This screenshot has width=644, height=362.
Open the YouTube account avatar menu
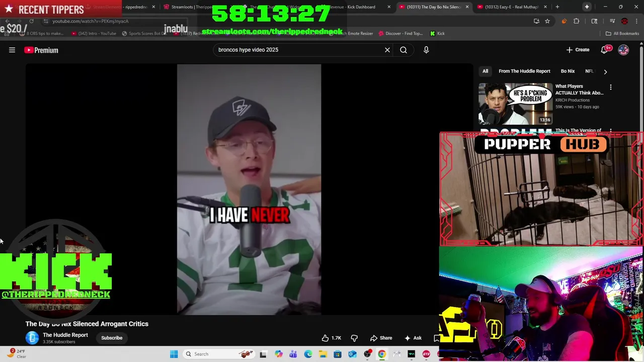coord(623,50)
